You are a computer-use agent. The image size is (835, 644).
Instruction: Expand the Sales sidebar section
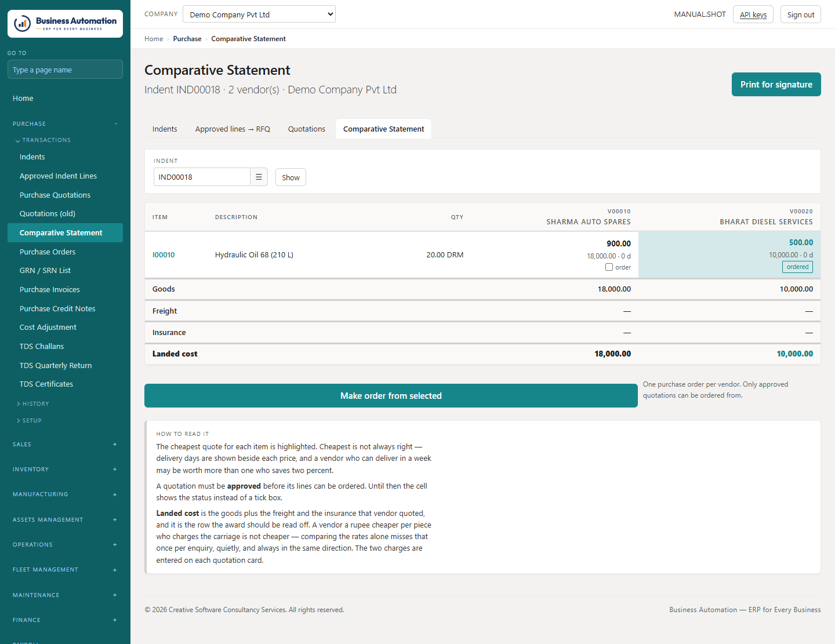click(65, 445)
